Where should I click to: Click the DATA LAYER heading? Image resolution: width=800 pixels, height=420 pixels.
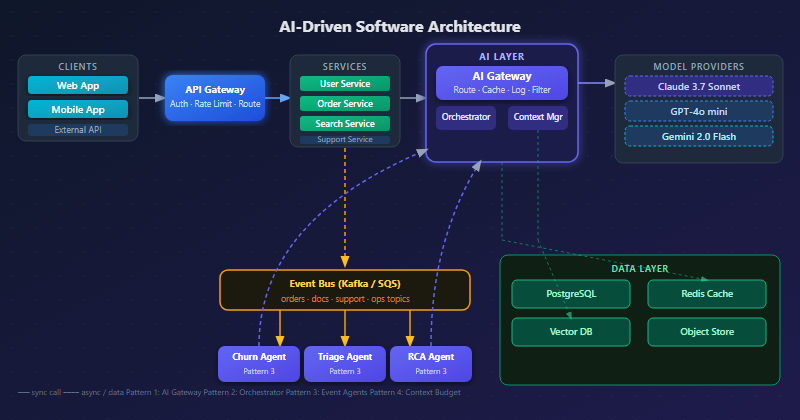click(x=640, y=268)
